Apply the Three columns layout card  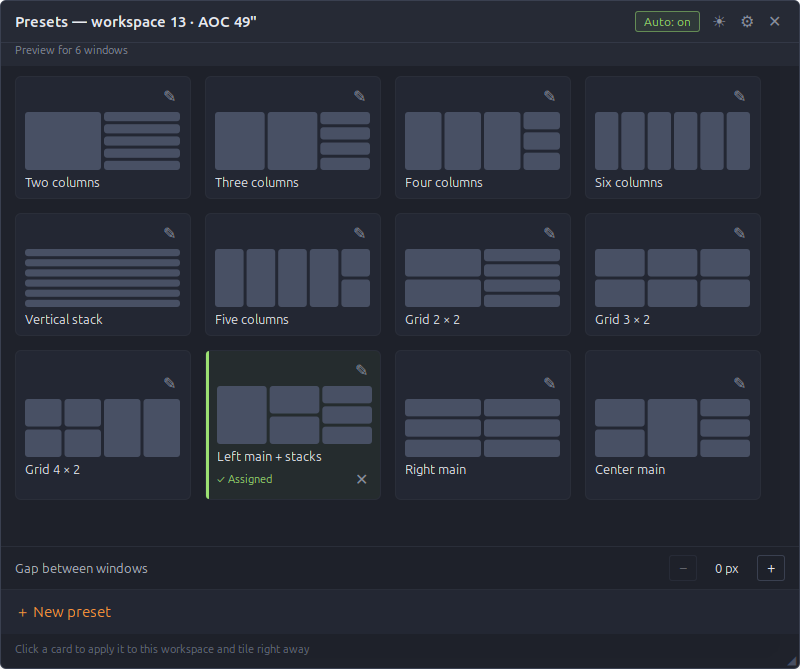pos(293,137)
